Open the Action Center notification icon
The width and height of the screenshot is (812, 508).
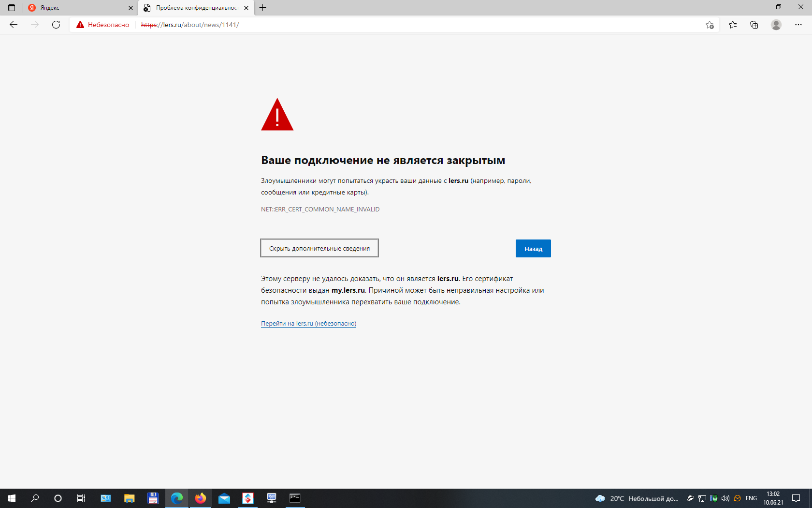tap(796, 498)
